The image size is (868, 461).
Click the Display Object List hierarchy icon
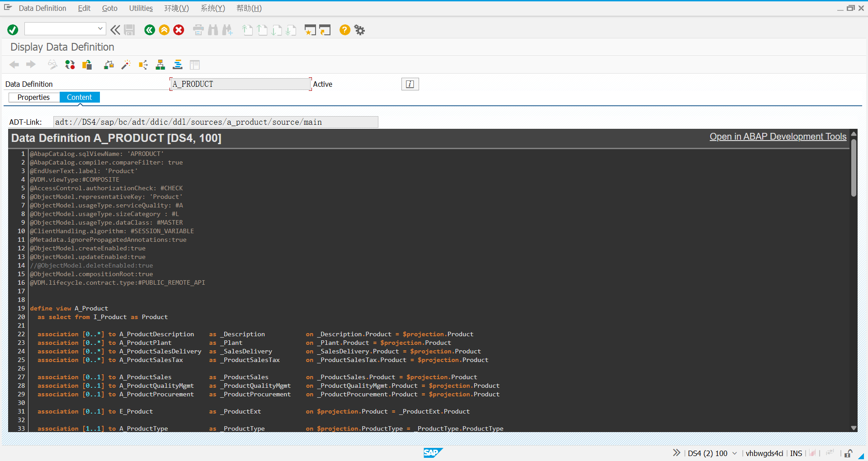(160, 65)
